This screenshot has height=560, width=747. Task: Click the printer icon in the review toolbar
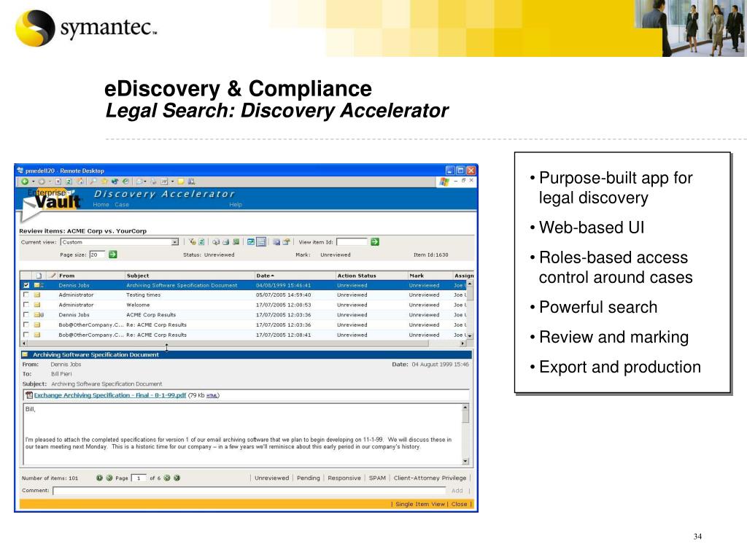[226, 242]
